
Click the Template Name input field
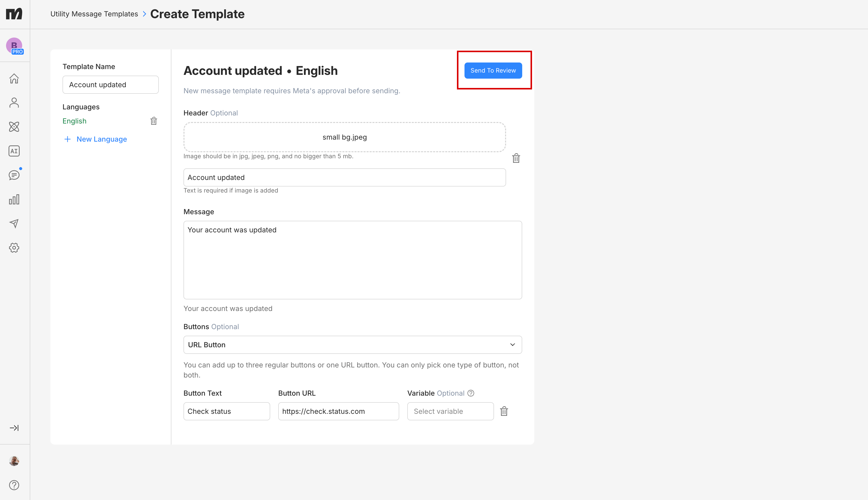point(110,85)
